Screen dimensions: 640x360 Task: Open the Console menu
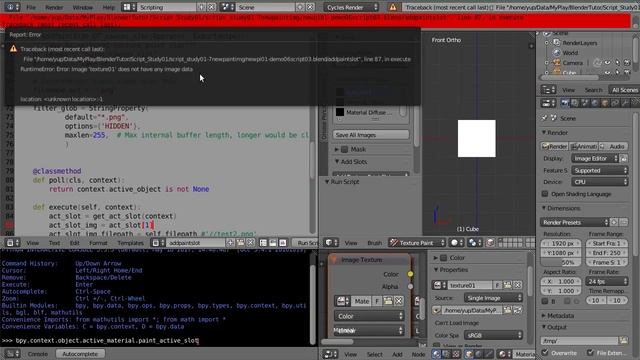(x=38, y=354)
